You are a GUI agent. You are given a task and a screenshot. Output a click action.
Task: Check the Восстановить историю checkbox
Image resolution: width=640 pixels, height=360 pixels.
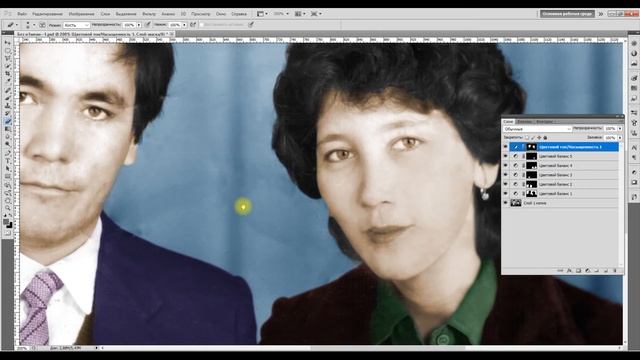tap(202, 25)
